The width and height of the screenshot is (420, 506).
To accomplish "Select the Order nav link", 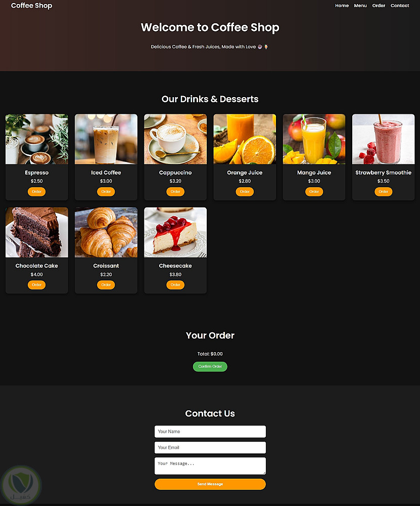I will point(379,6).
